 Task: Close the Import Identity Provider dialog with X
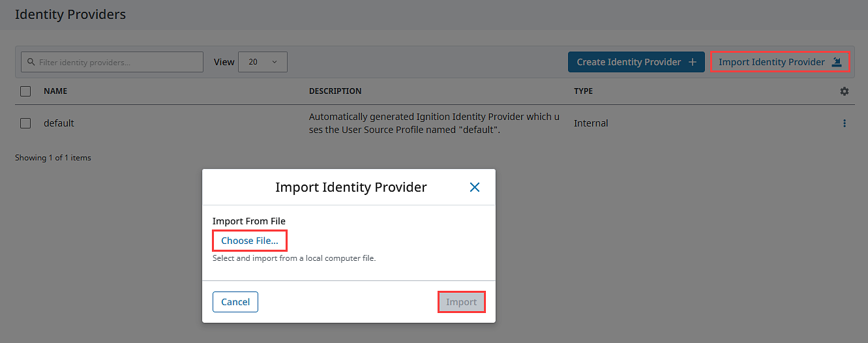[x=475, y=187]
